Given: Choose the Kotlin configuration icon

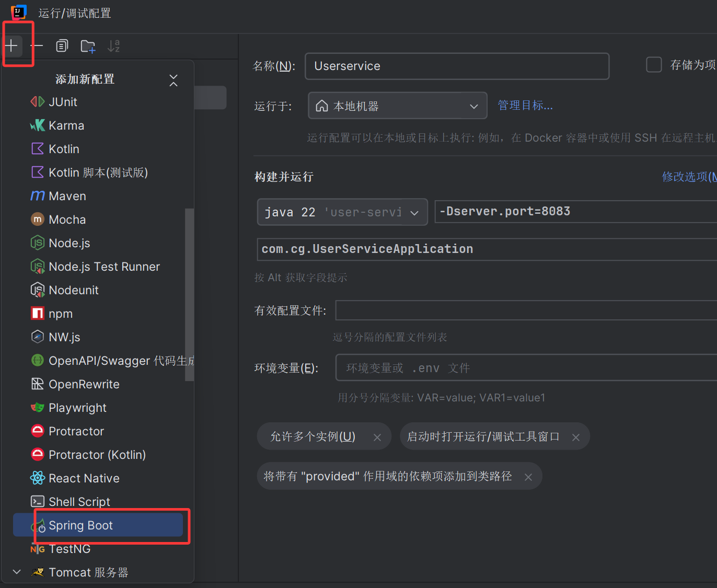Looking at the screenshot, I should [x=38, y=149].
